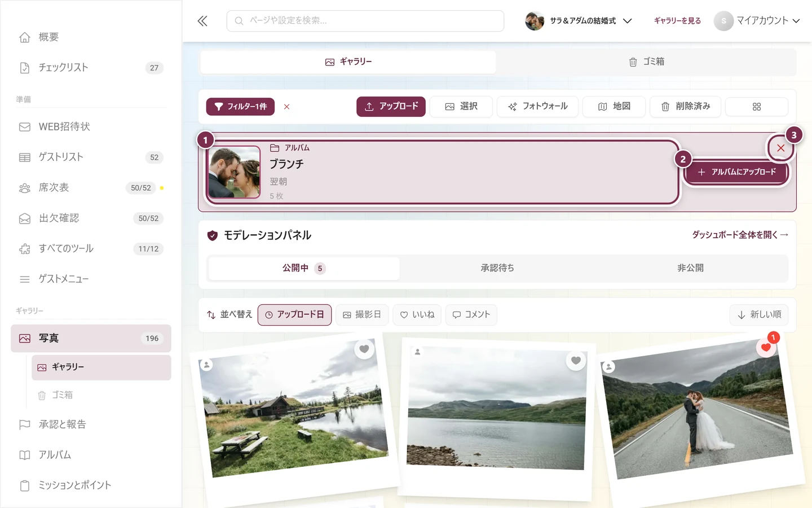Open ギャラリーを見る link
The height and width of the screenshot is (508, 812).
point(677,21)
